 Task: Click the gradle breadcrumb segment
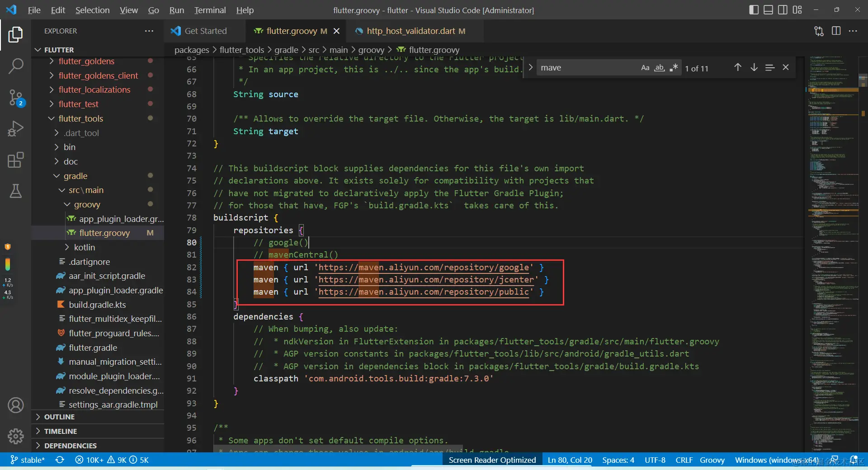286,50
